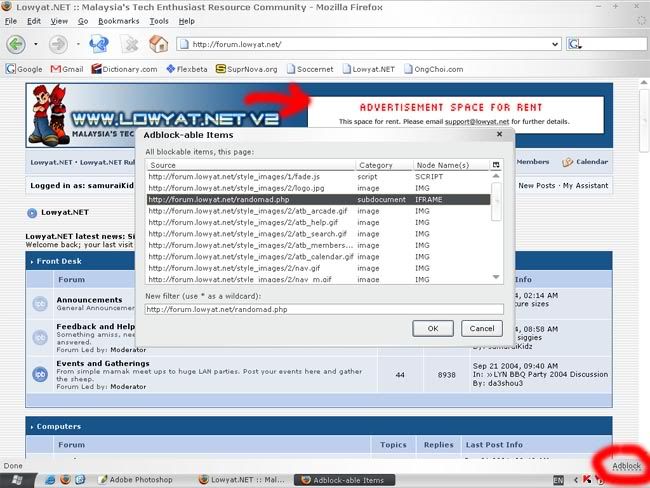Expand the URL bar address dropdown
The width and height of the screenshot is (650, 488).
[555, 44]
